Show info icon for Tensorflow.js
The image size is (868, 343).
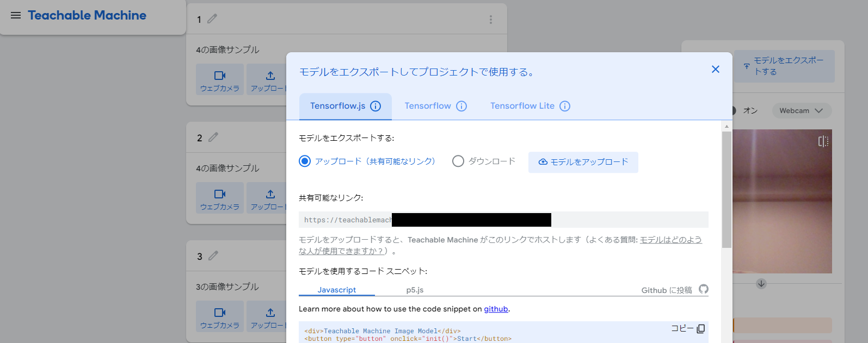[x=375, y=106]
